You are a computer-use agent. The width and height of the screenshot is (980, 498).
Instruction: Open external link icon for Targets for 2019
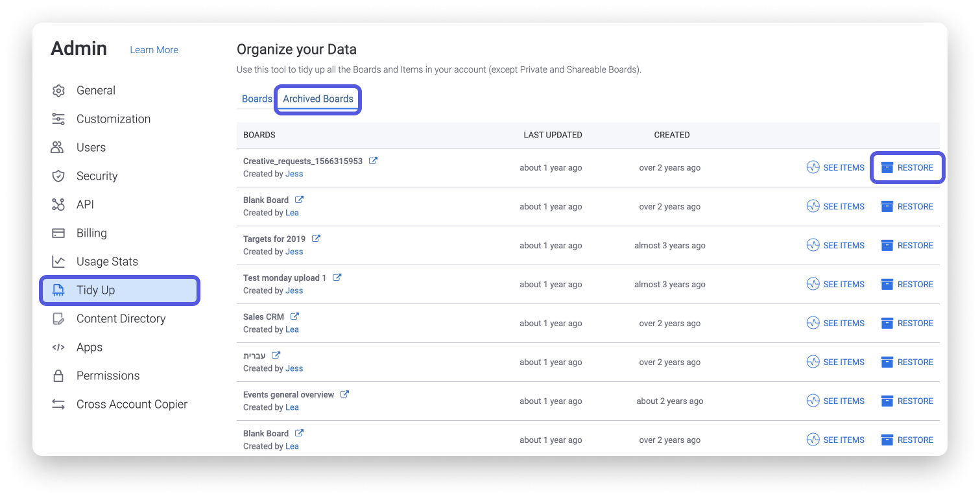316,239
